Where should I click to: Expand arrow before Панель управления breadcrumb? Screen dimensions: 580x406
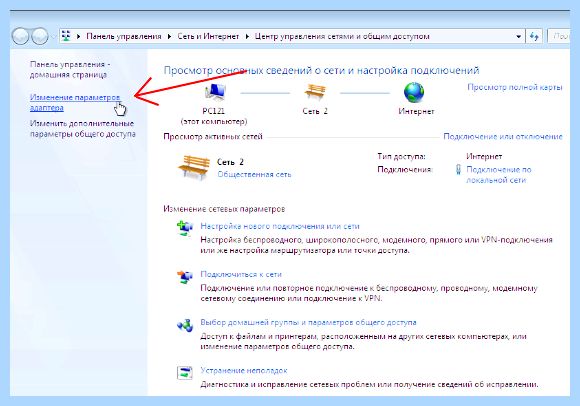[x=78, y=36]
